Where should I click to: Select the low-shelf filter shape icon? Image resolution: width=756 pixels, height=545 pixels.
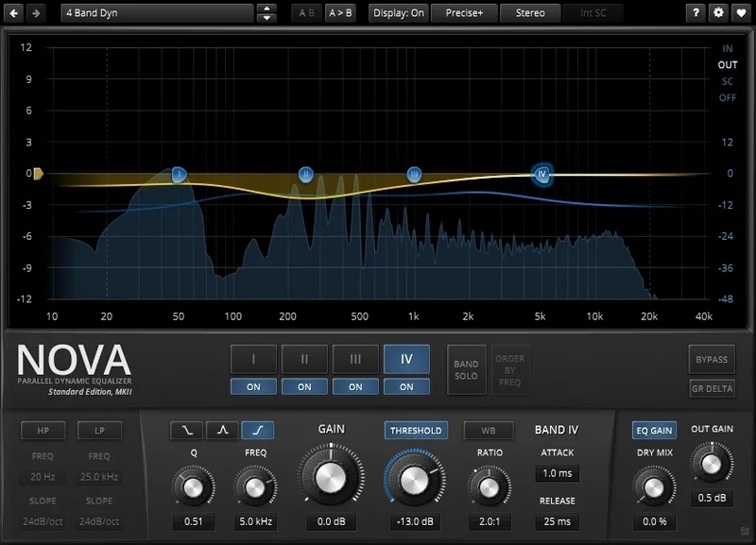pos(186,430)
